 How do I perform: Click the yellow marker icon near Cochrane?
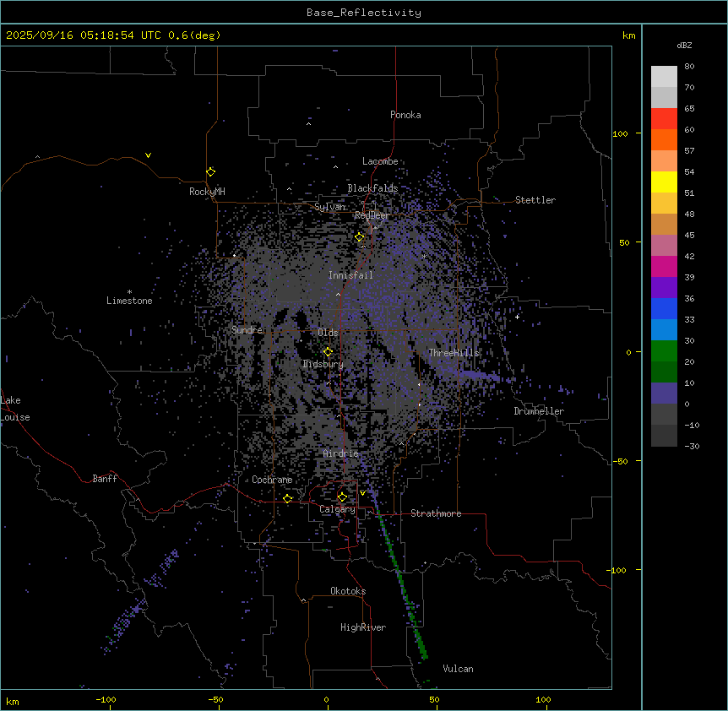coord(287,499)
